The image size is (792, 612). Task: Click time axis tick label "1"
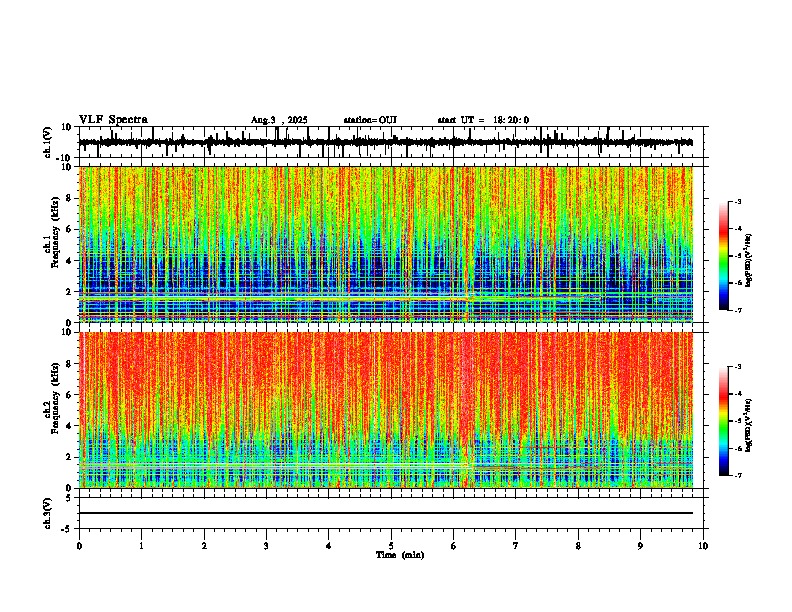(x=142, y=546)
